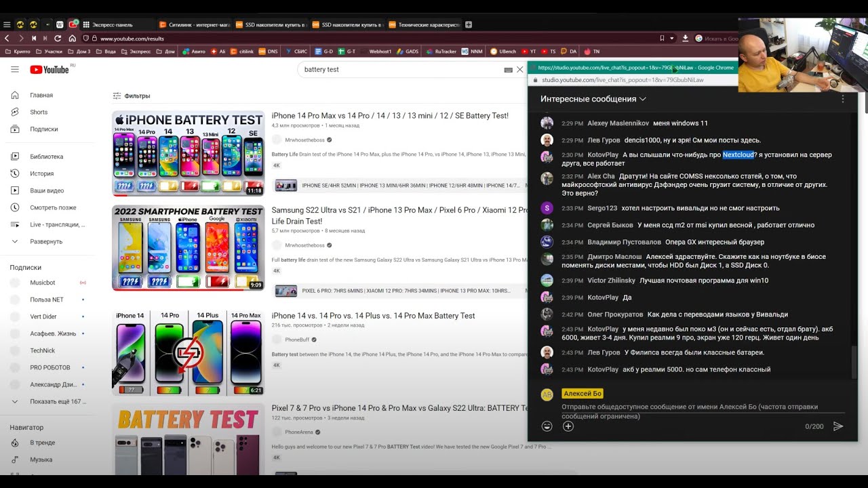868x488 pixels.
Task: Select the pinned YouTube tab
Action: (73, 25)
